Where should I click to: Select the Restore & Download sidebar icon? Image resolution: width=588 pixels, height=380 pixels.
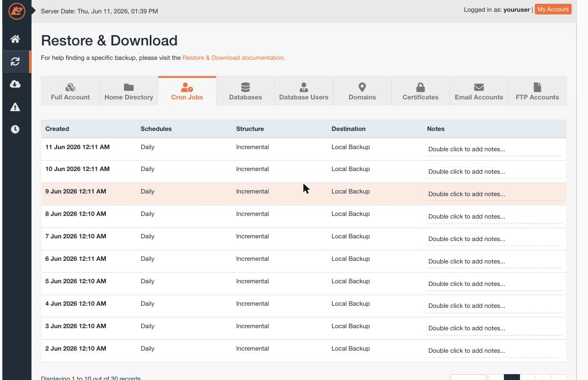click(x=15, y=61)
